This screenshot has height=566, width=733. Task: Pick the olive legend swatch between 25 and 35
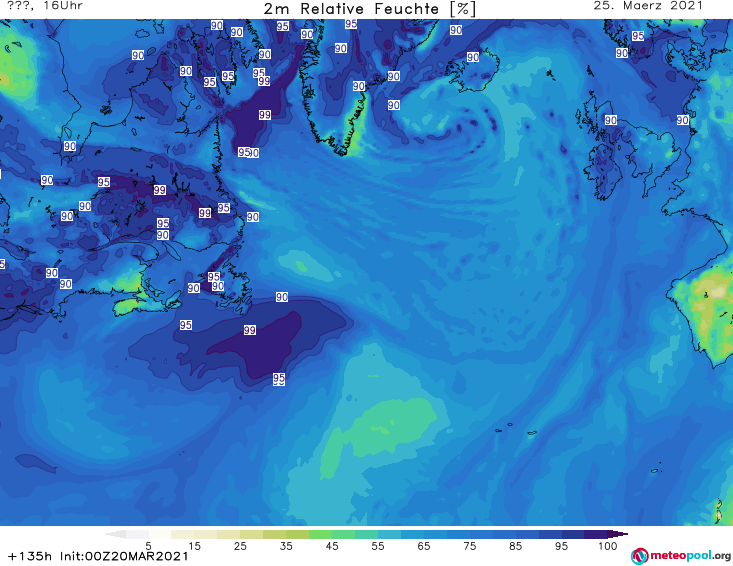coord(274,534)
